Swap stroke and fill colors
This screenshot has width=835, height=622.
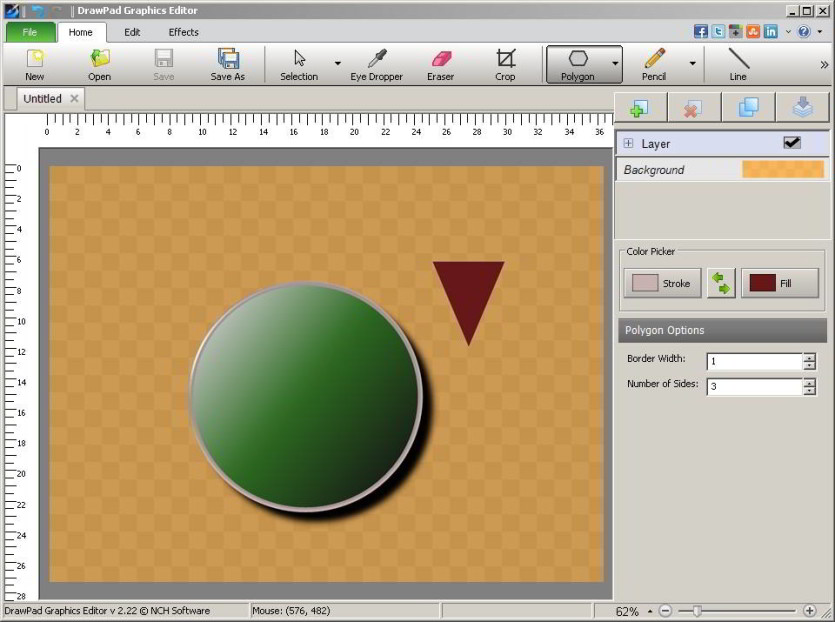pos(721,283)
